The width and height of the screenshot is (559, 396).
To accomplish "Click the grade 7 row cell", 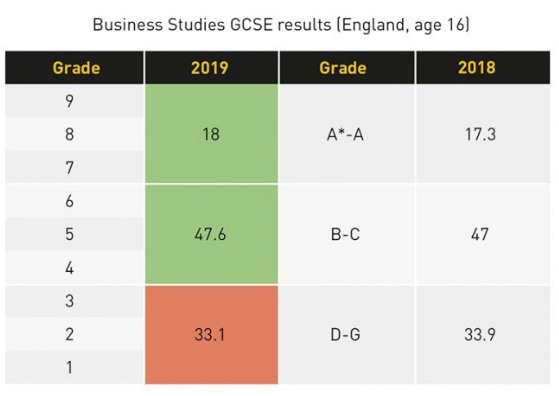I will pos(75,167).
